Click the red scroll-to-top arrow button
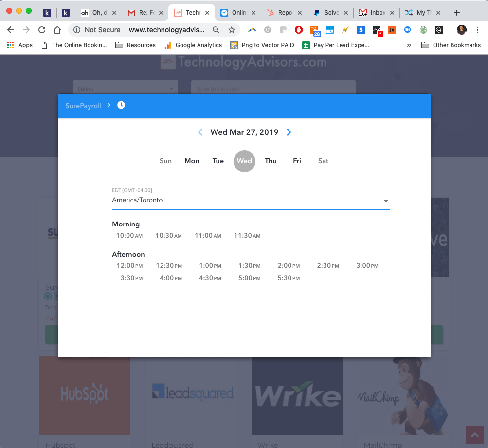488x448 pixels. [474, 435]
